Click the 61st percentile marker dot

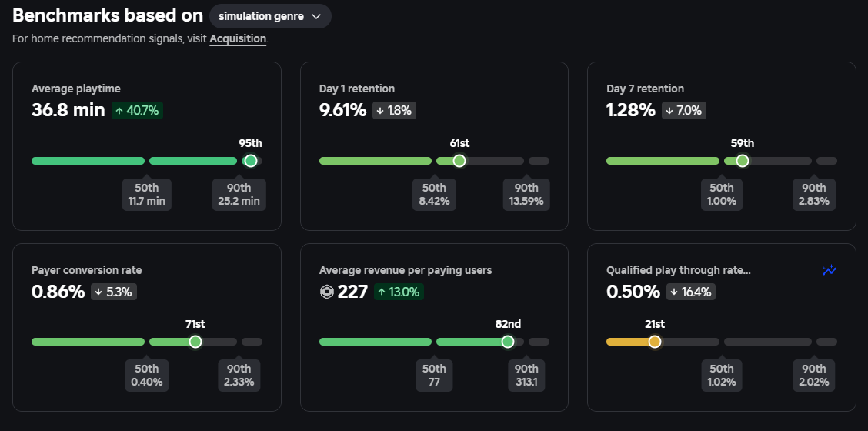(459, 161)
